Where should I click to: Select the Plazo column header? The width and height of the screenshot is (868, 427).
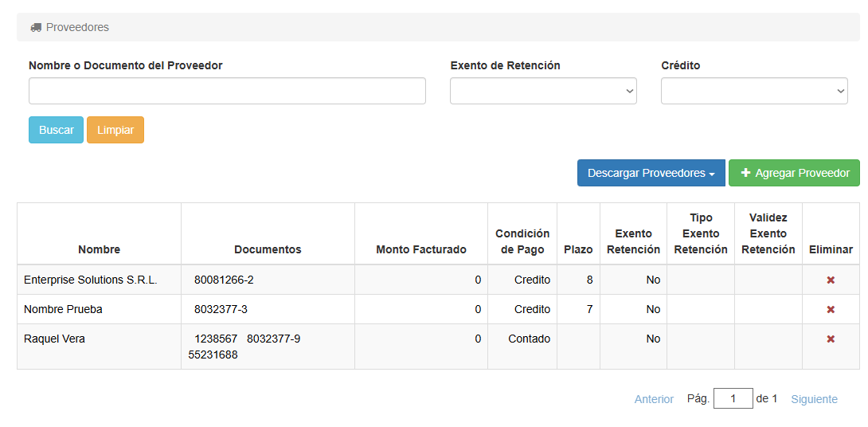point(578,249)
